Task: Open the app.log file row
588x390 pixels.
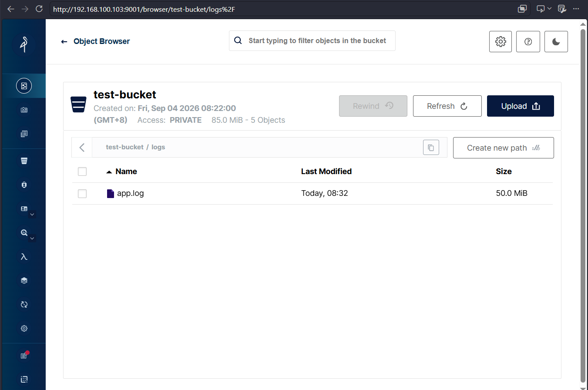Action: point(312,194)
